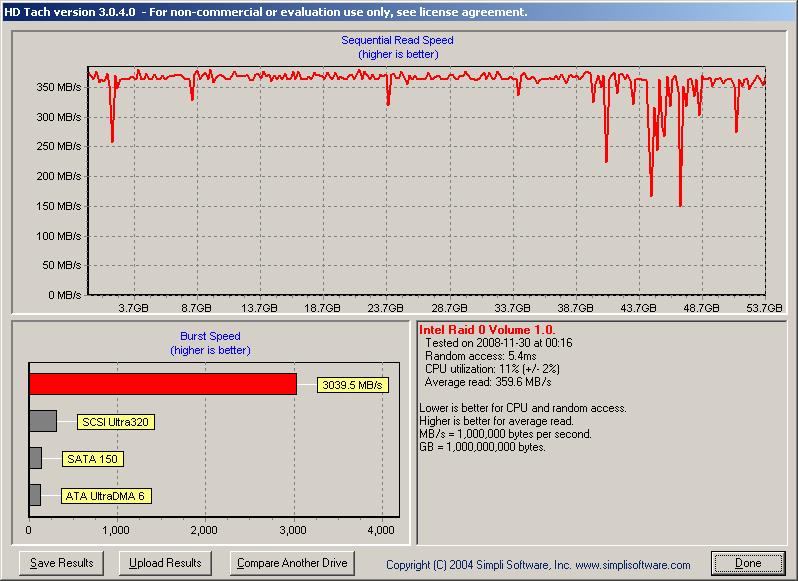The height and width of the screenshot is (581, 798).
Task: Click the Tested on 2008-11-30 line
Action: (x=499, y=343)
